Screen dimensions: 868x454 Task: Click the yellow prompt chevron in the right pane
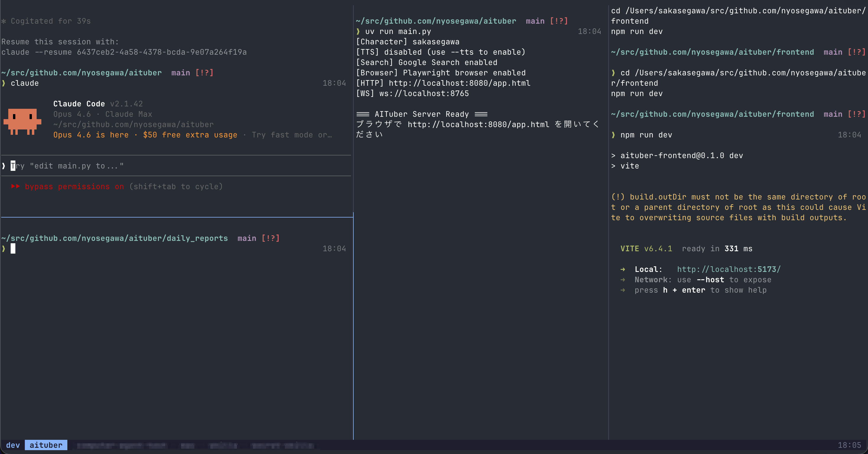coord(614,135)
